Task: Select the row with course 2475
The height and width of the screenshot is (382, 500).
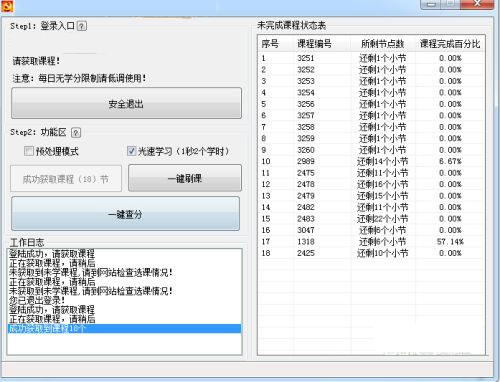Action: coord(371,173)
